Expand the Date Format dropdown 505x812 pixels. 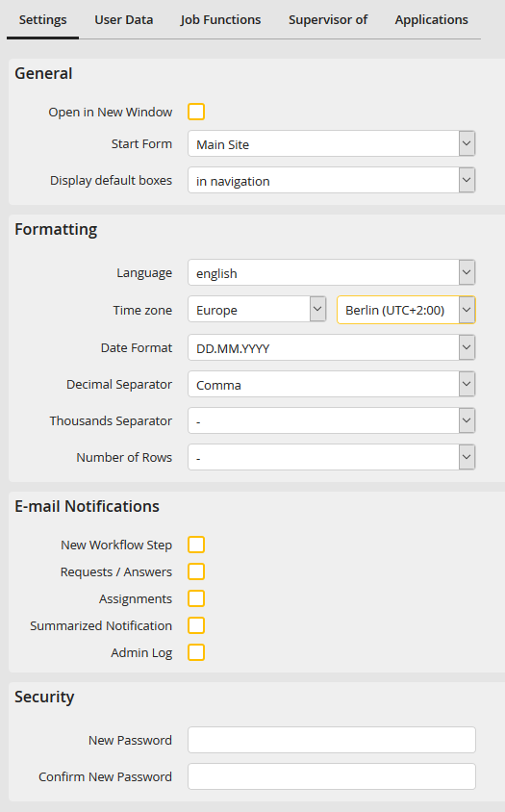pos(332,347)
